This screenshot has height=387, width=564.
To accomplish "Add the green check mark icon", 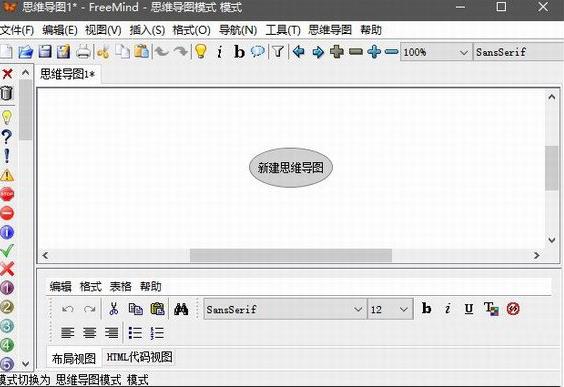I will coord(7,251).
